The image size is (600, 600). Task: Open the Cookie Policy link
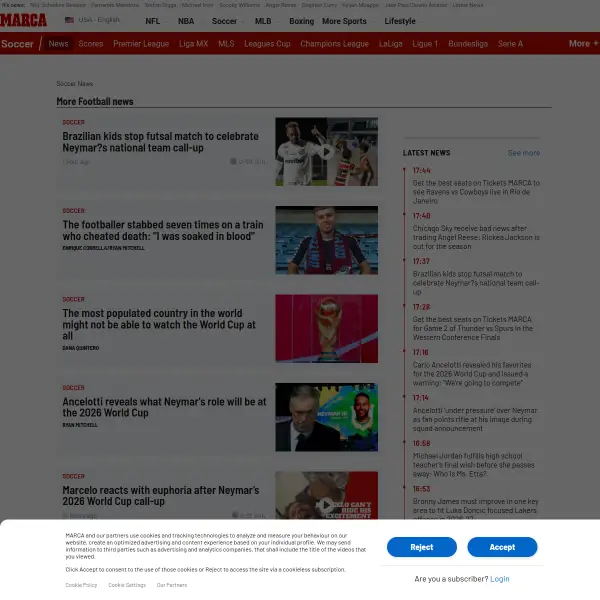[81, 585]
